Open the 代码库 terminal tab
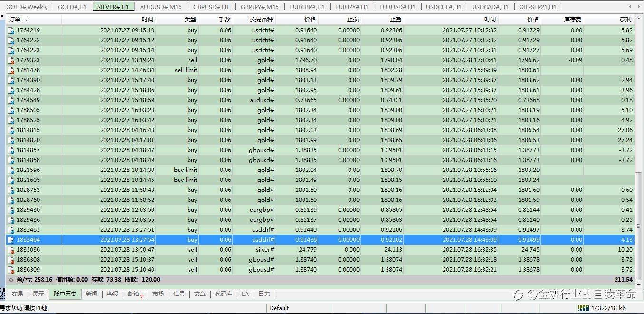Screen dimensions: 644x314 pyautogui.click(x=224, y=294)
